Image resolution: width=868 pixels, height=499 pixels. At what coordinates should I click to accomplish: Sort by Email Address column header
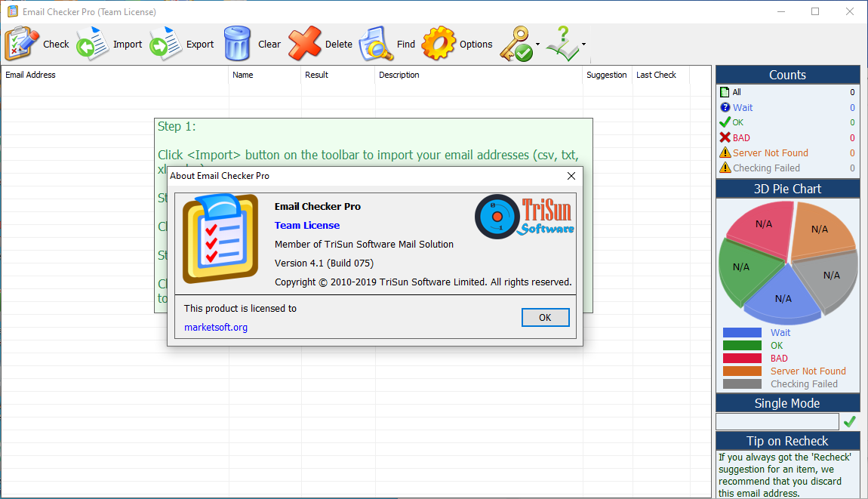(x=115, y=75)
